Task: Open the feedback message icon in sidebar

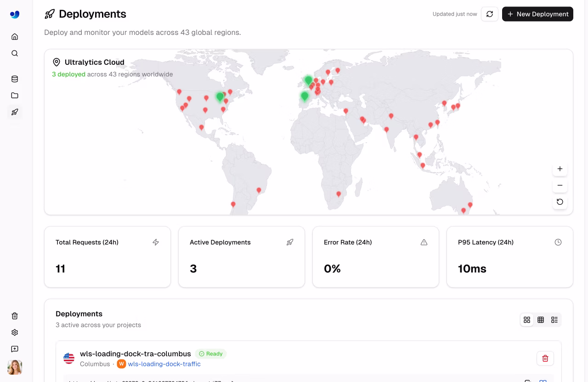Action: (15, 349)
